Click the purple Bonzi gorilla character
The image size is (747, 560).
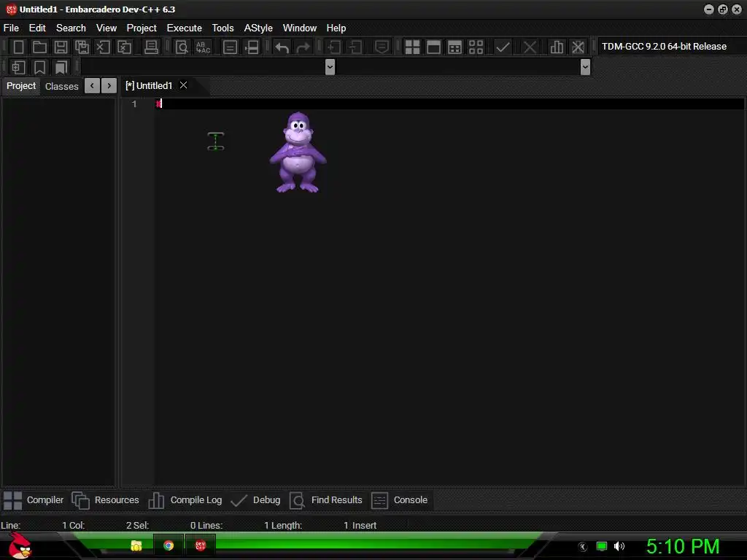coord(298,152)
